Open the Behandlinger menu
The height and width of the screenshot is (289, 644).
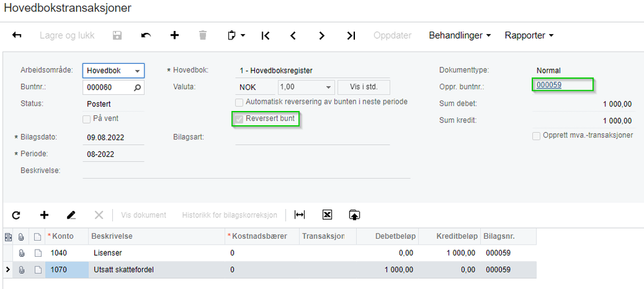click(459, 35)
